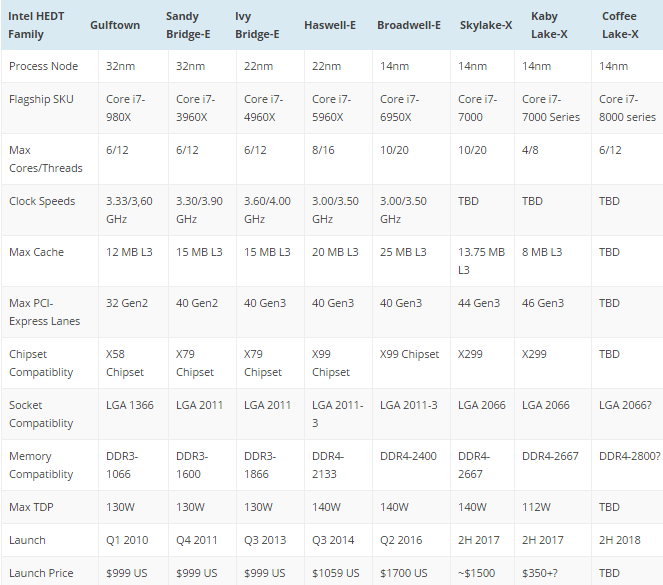Viewport: 663px width, 585px height.
Task: Click the Flagship SKU row label
Action: [x=41, y=99]
